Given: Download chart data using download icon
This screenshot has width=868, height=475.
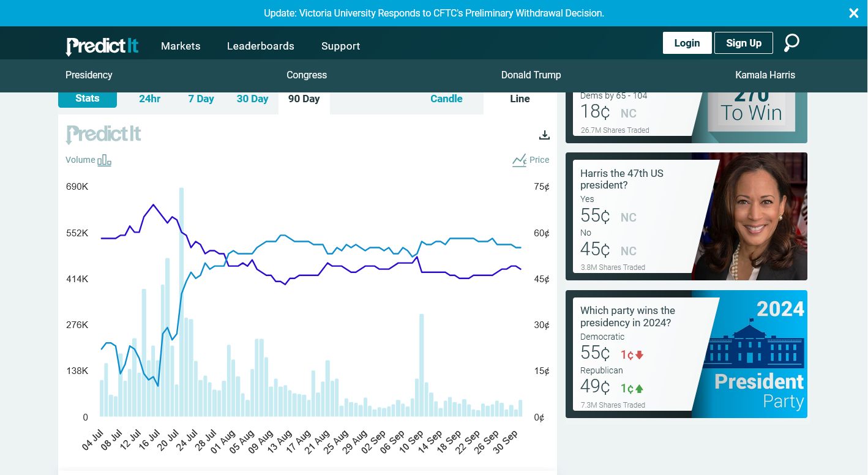Looking at the screenshot, I should pos(544,135).
